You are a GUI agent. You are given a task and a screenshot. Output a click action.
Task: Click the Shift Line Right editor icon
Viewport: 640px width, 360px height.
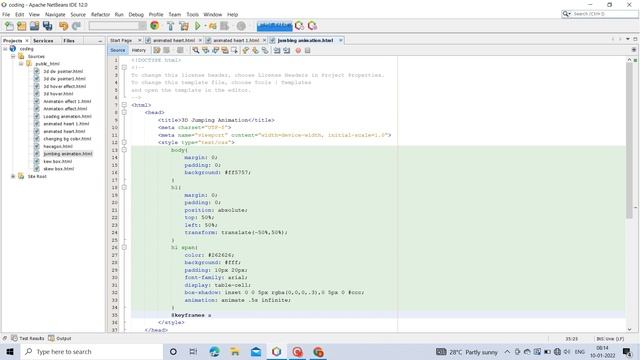point(287,50)
